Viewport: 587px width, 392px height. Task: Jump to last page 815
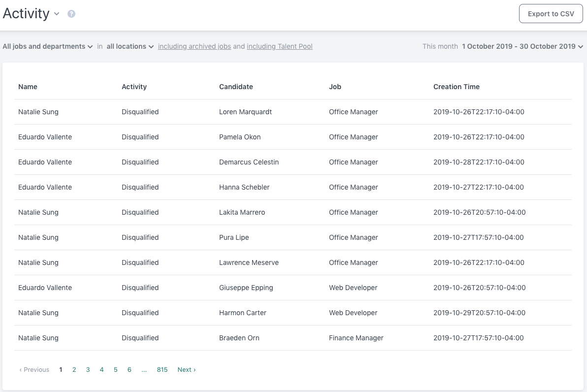point(162,369)
